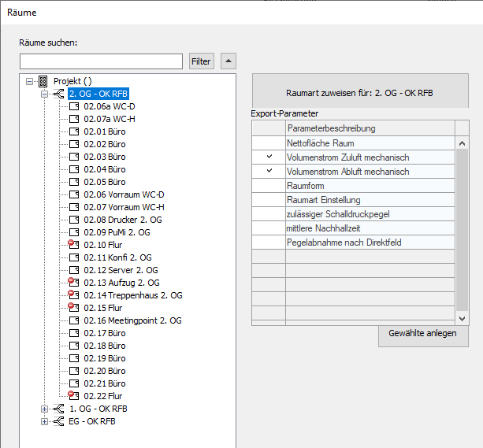Click Nettofläche Raum parameter text

click(321, 143)
